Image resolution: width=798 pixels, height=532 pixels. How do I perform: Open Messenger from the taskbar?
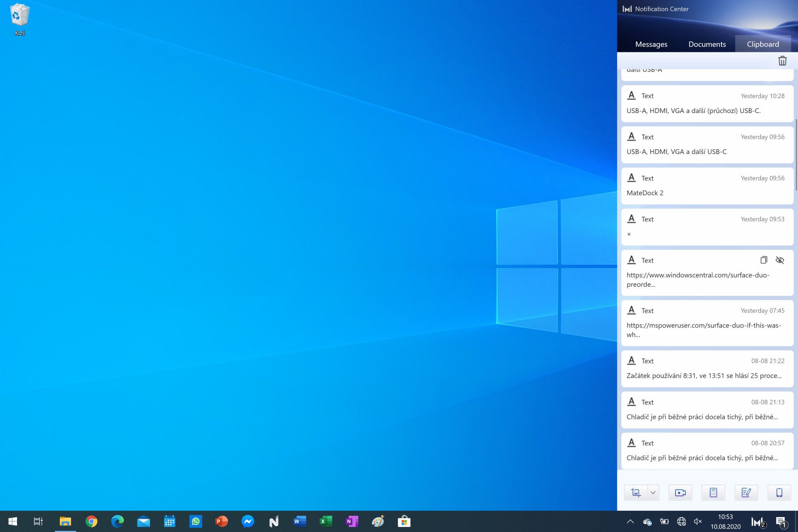coord(248,521)
